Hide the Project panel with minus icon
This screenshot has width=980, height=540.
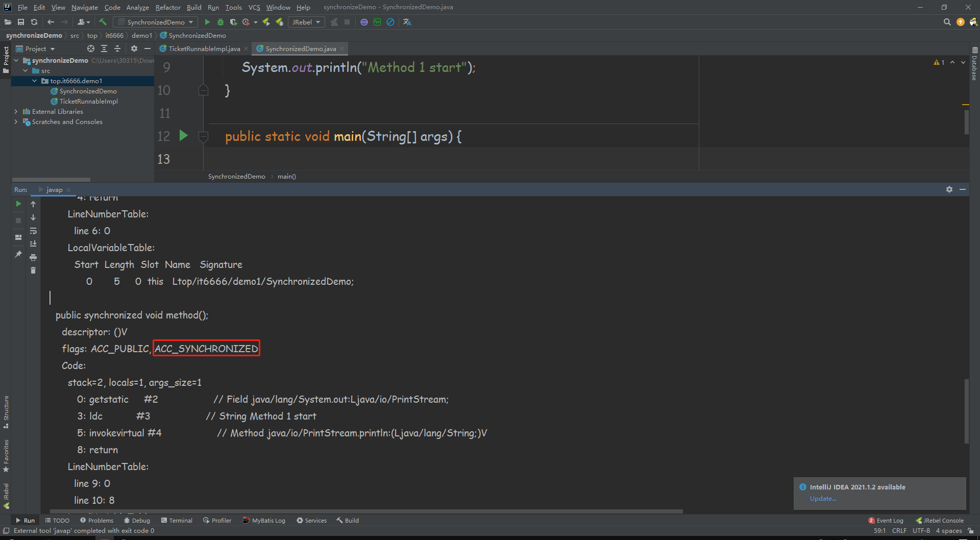coord(148,48)
